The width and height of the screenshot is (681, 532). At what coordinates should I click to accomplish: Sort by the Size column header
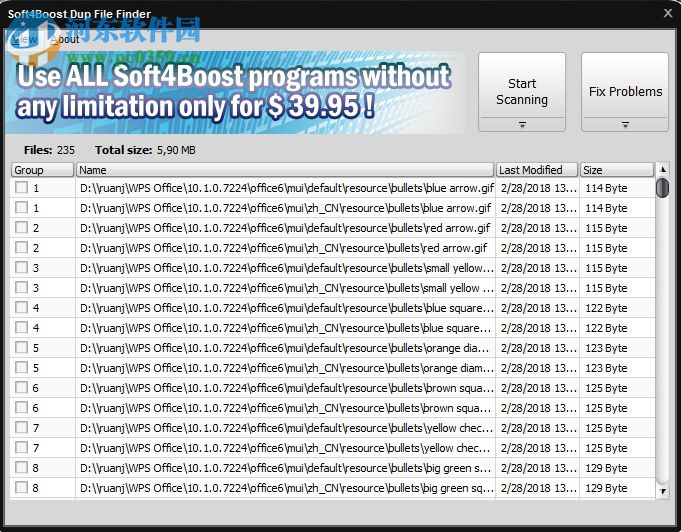(x=617, y=170)
